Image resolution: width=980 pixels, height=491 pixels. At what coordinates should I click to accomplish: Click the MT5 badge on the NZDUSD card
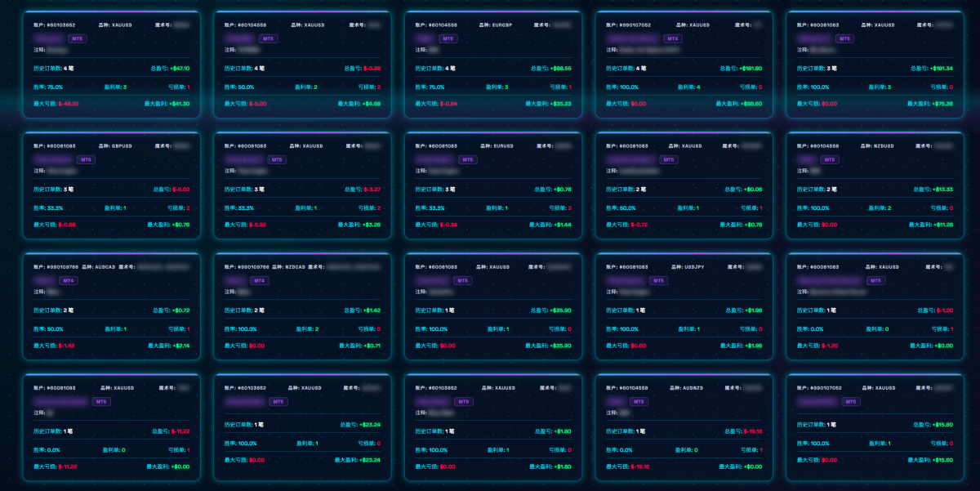pos(829,159)
